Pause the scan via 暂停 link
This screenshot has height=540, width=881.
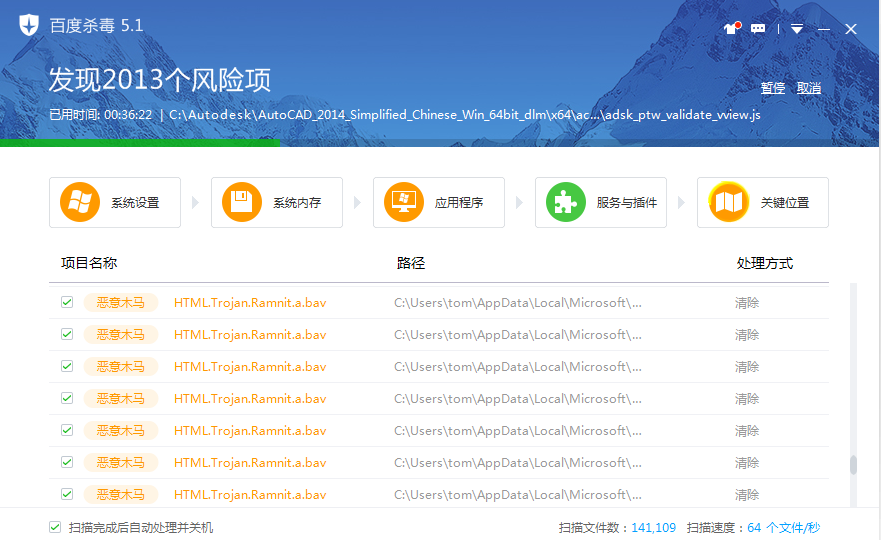pyautogui.click(x=773, y=88)
